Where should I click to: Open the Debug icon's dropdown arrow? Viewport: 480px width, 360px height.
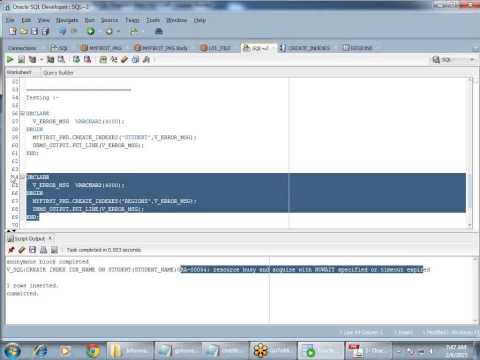[118, 32]
